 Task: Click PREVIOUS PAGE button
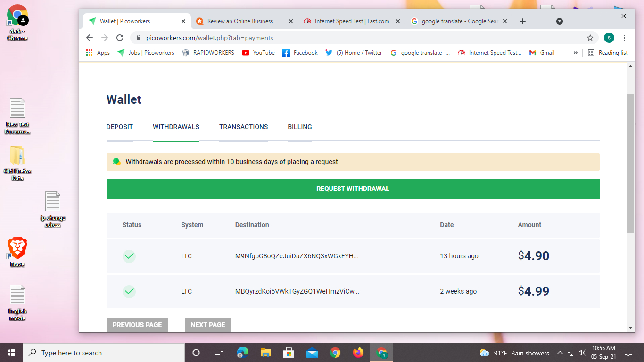click(x=137, y=325)
